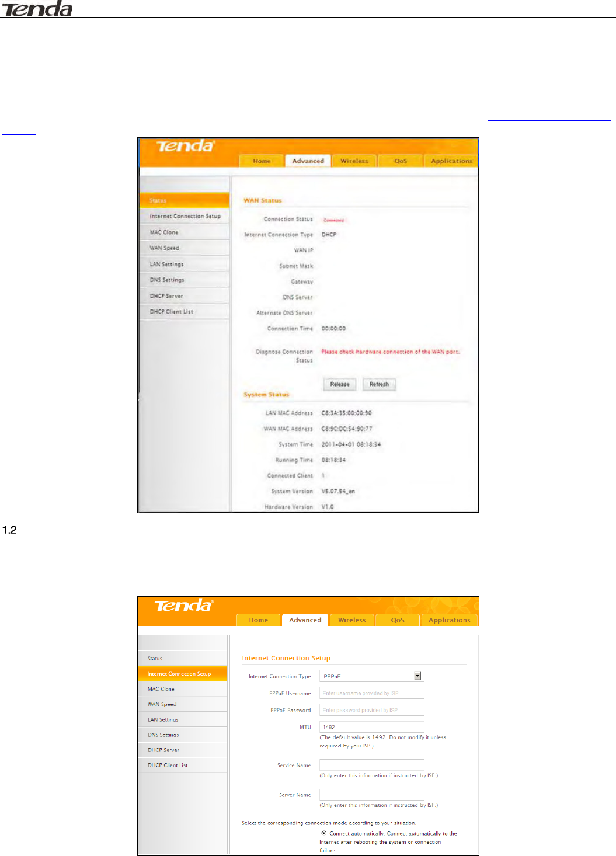Screen dimensions: 616x856
Task: Open WAN Speed in WAN Status page sidebar
Action: click(x=185, y=248)
